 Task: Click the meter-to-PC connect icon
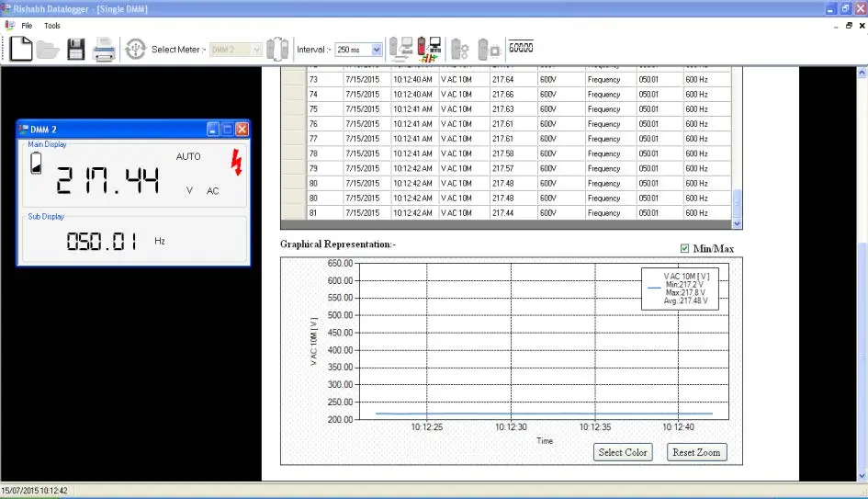(400, 49)
